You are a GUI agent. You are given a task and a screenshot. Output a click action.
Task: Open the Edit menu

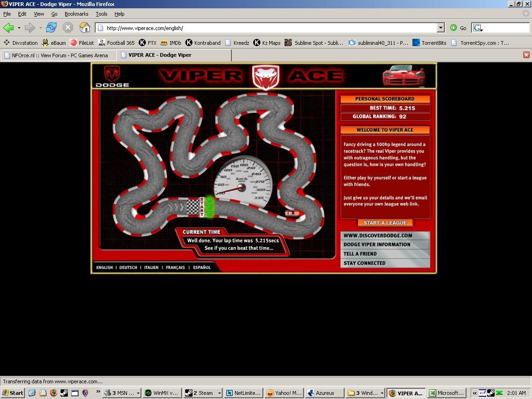click(22, 14)
